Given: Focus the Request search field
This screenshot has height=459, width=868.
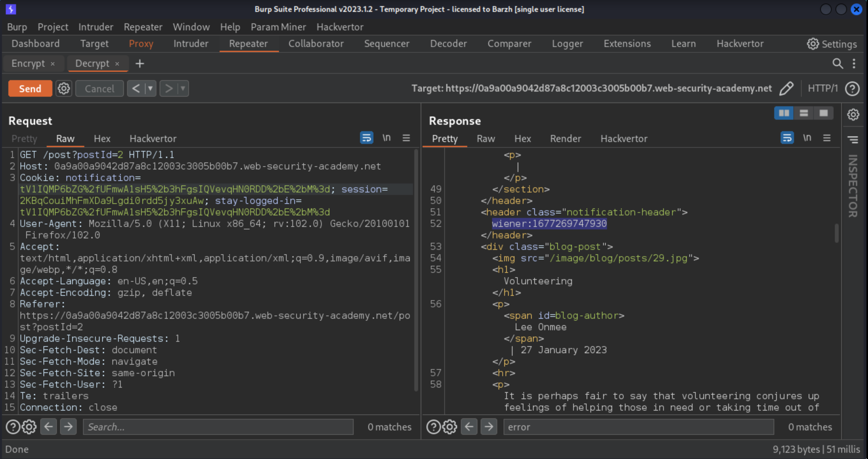Looking at the screenshot, I should click(218, 427).
